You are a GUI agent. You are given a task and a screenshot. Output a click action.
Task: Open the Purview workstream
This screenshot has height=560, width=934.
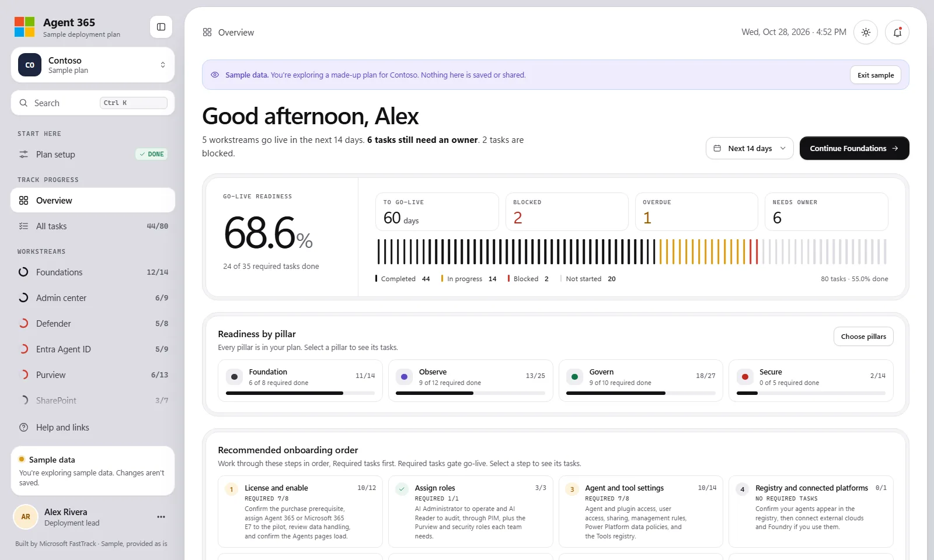pos(93,374)
